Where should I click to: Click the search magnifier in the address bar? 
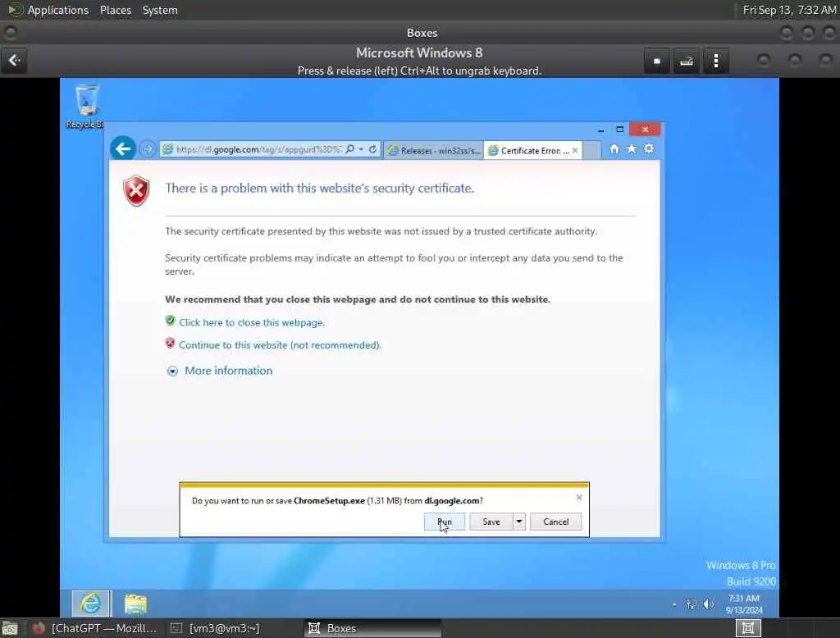pyautogui.click(x=349, y=149)
